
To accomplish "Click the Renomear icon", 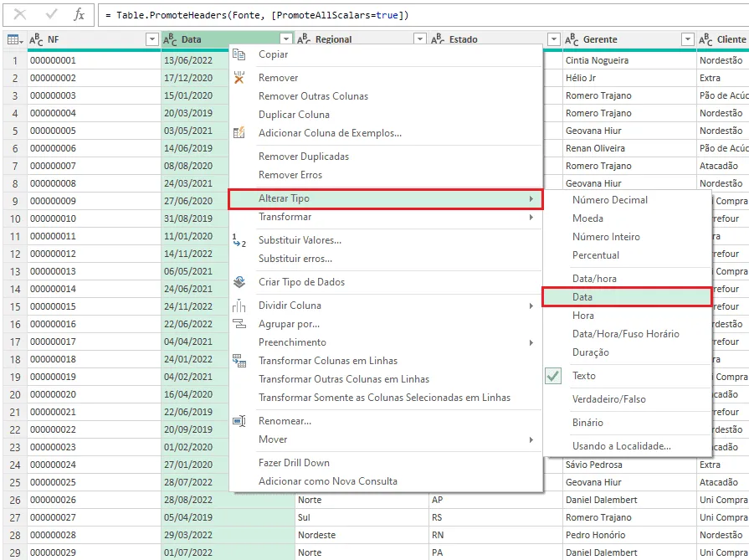I will [x=239, y=421].
